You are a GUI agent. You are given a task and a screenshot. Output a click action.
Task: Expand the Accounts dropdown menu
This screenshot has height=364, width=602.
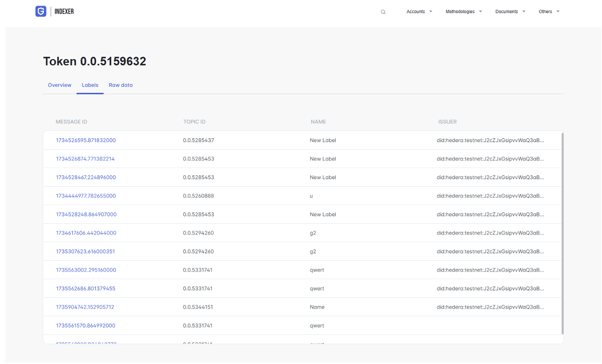coord(419,12)
